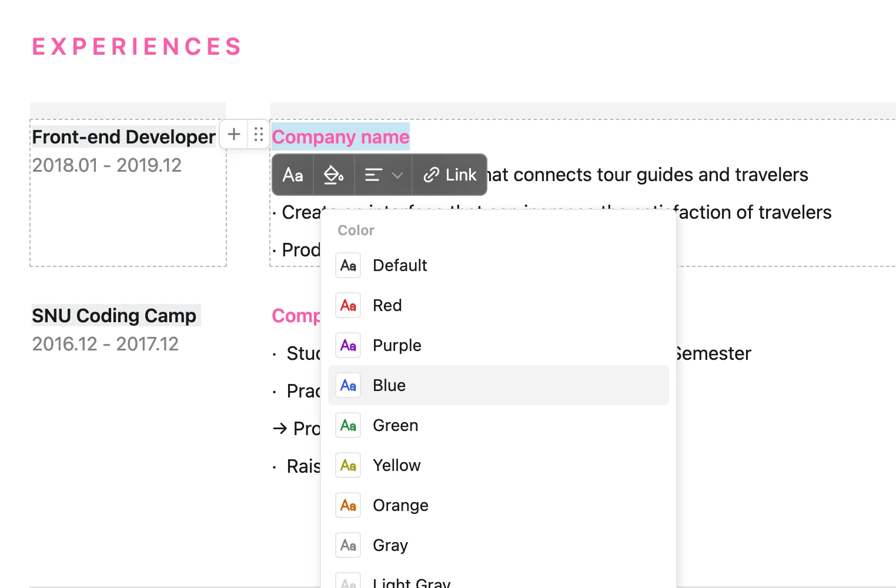Click the Default Aa color swatch

coord(348,265)
